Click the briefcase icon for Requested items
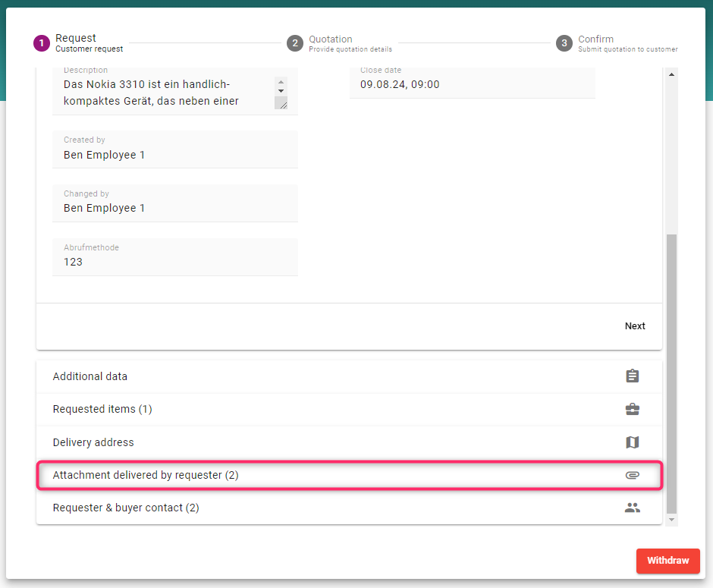Viewport: 713px width, 588px height. pyautogui.click(x=632, y=410)
